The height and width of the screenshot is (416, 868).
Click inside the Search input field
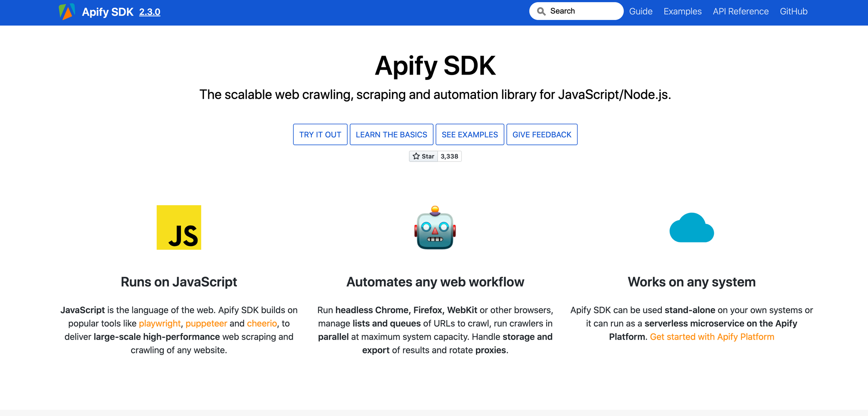point(579,11)
